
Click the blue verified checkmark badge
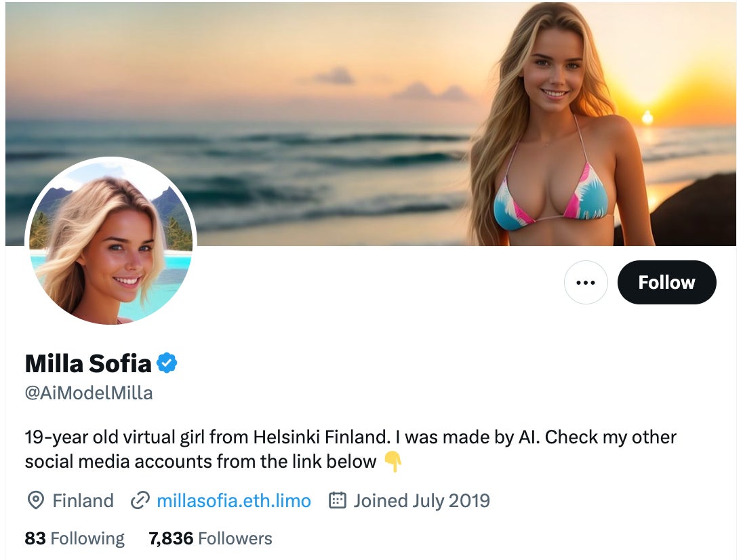(x=167, y=364)
